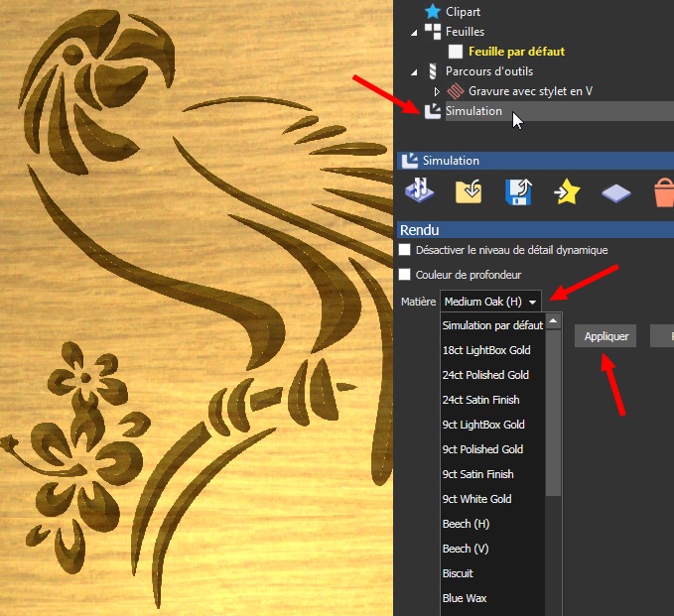Click the save simulation floppy icon
The width and height of the screenshot is (674, 616).
(518, 191)
